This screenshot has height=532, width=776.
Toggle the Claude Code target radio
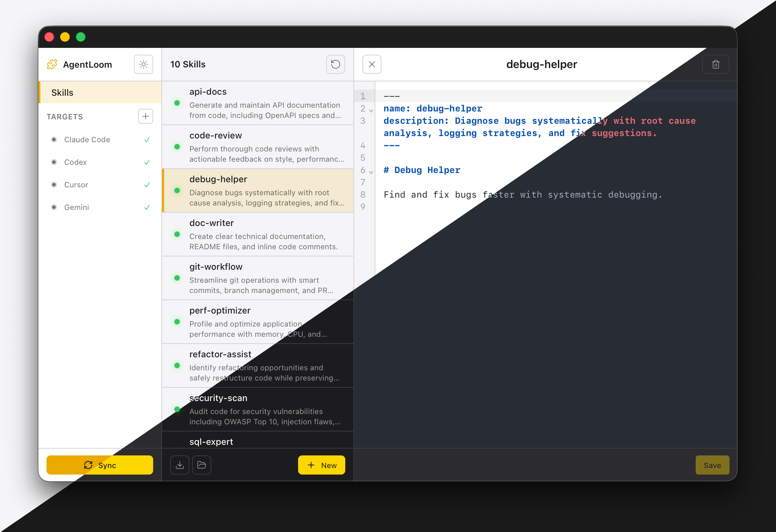pos(54,139)
